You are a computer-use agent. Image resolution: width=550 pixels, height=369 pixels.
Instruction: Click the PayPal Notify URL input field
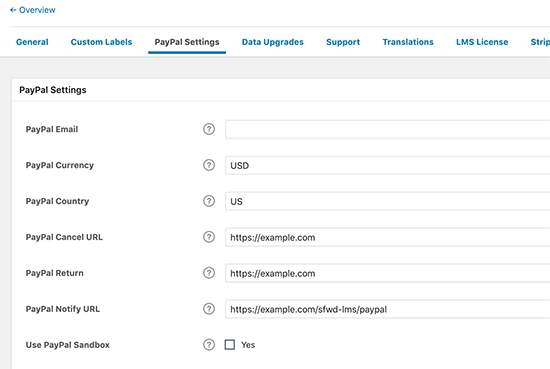[388, 309]
